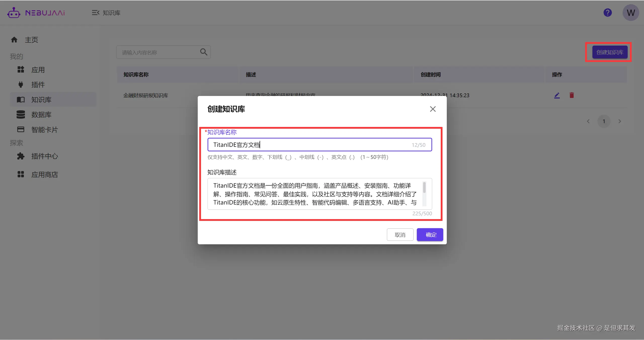Select the highlighted 知识库 sidebar item
This screenshot has height=340, width=644.
41,99
